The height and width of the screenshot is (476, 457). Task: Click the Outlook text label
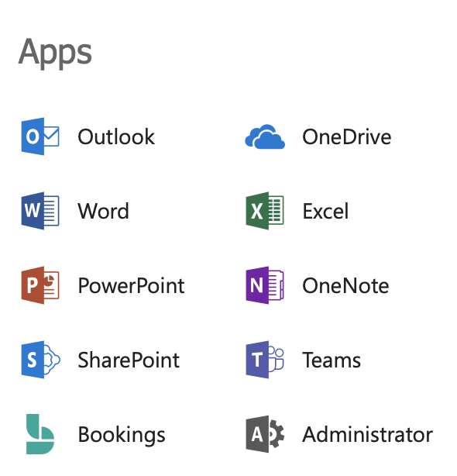click(x=116, y=136)
